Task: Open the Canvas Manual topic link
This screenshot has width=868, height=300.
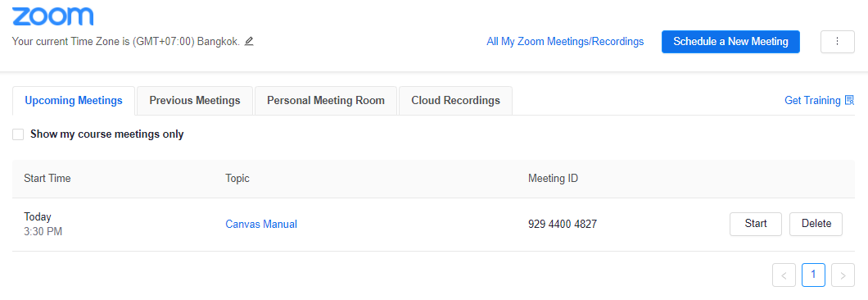Action: coord(261,224)
